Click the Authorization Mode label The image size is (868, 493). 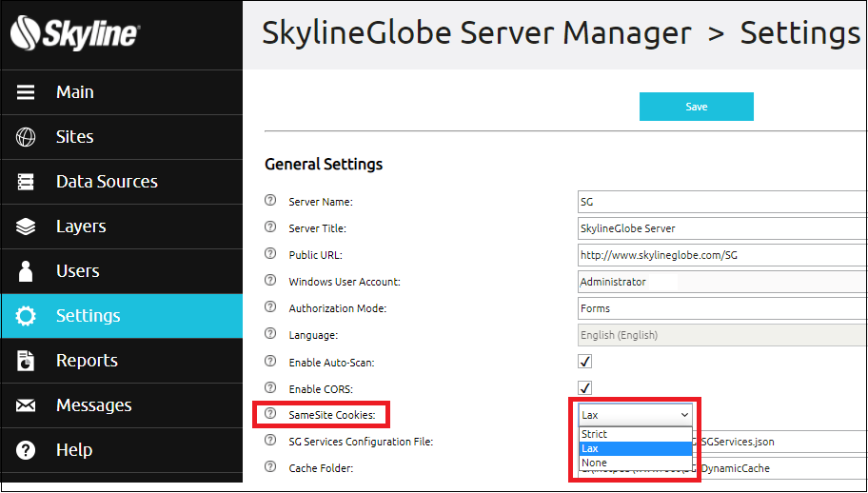(x=338, y=308)
